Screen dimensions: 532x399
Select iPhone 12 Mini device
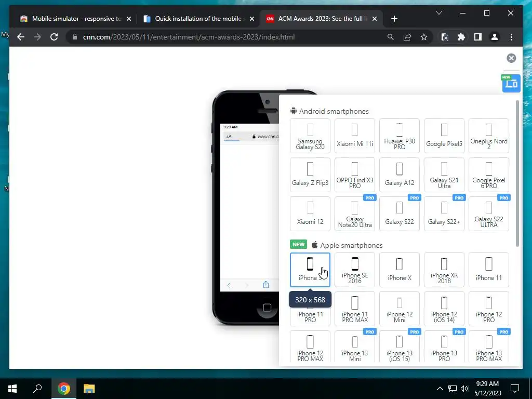[x=400, y=309]
